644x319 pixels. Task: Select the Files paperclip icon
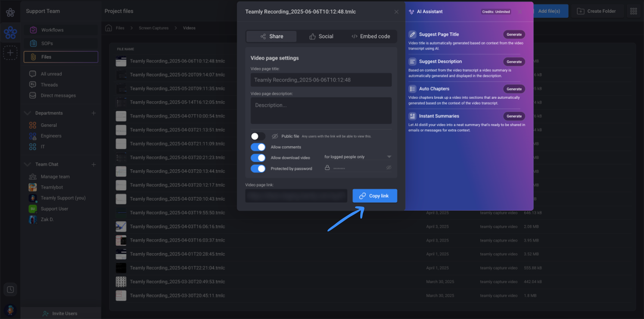point(33,57)
